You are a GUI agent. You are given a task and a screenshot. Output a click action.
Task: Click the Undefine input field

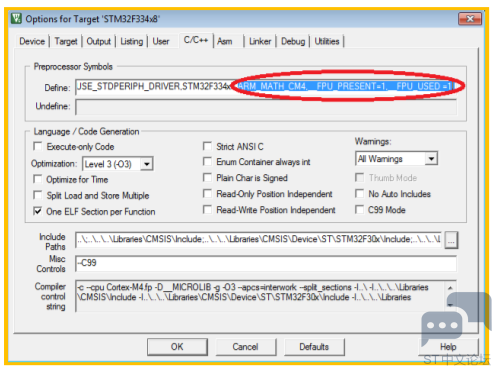266,107
